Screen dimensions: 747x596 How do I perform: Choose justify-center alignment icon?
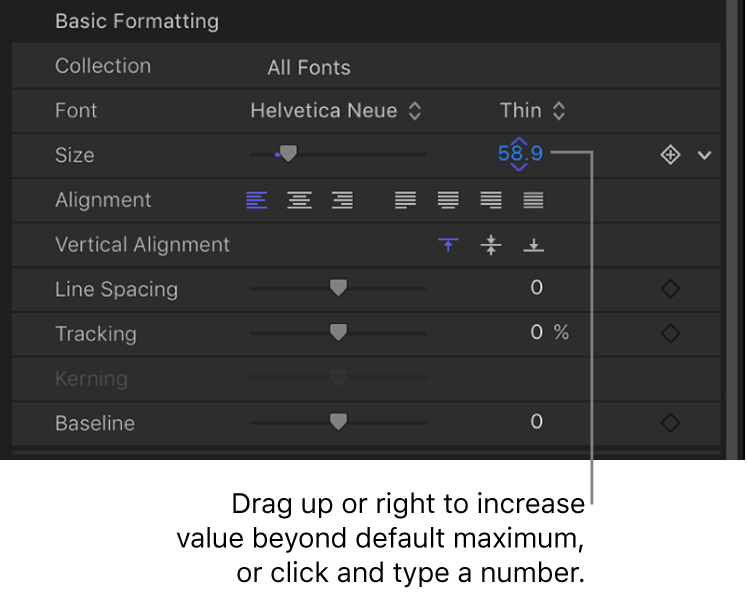pyautogui.click(x=448, y=200)
